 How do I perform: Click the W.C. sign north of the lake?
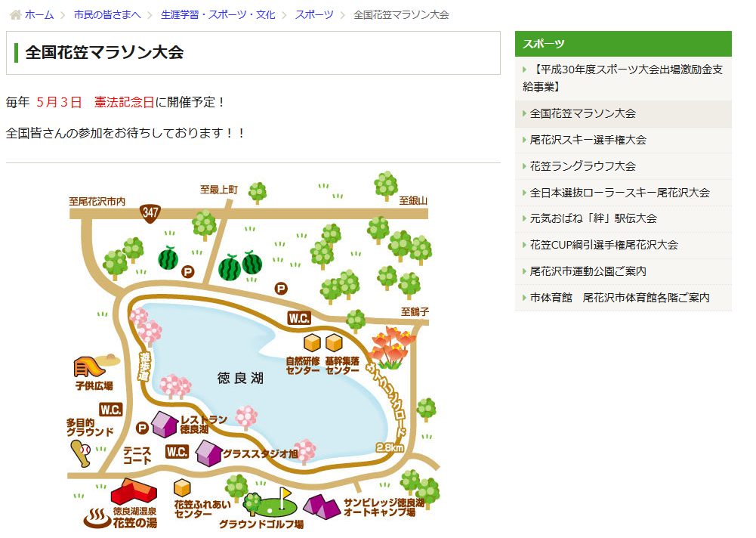[x=299, y=318]
